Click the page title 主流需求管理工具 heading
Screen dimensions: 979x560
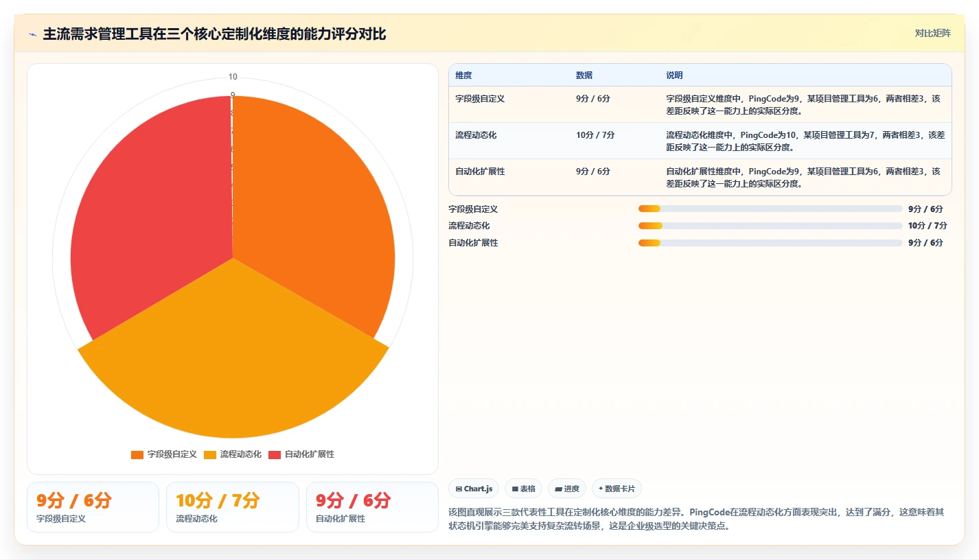pos(214,34)
